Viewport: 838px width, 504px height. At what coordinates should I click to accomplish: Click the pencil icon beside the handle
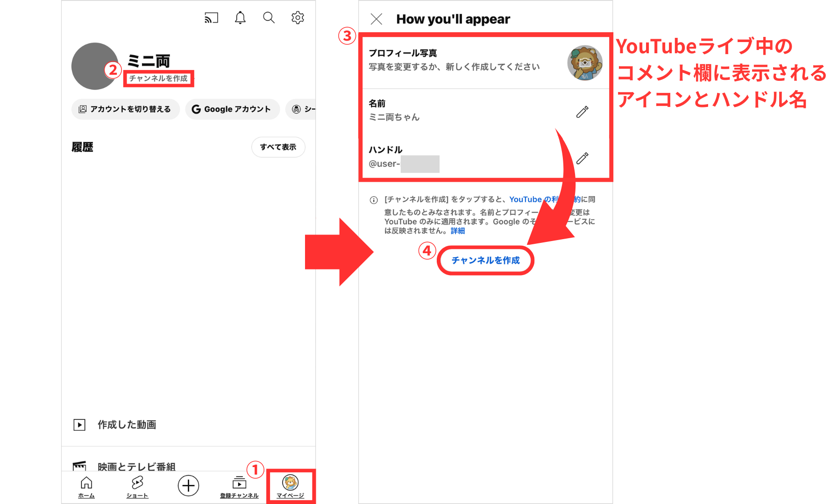tap(582, 157)
